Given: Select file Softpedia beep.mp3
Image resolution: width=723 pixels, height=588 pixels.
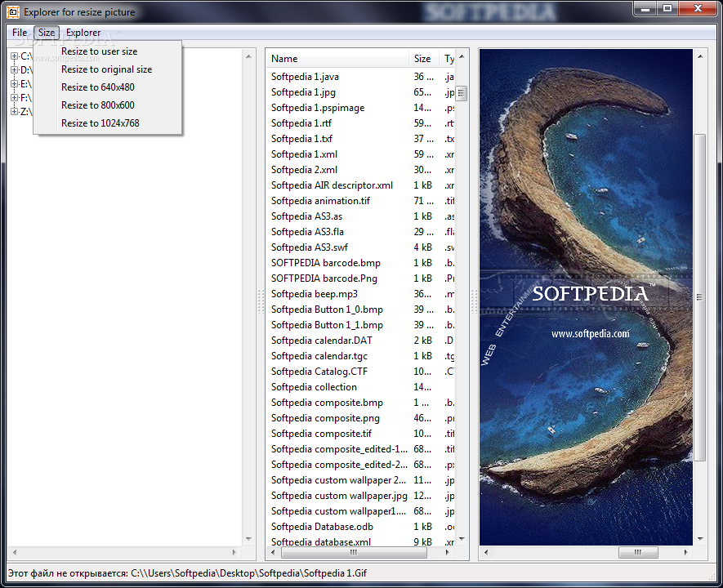Looking at the screenshot, I should (314, 294).
